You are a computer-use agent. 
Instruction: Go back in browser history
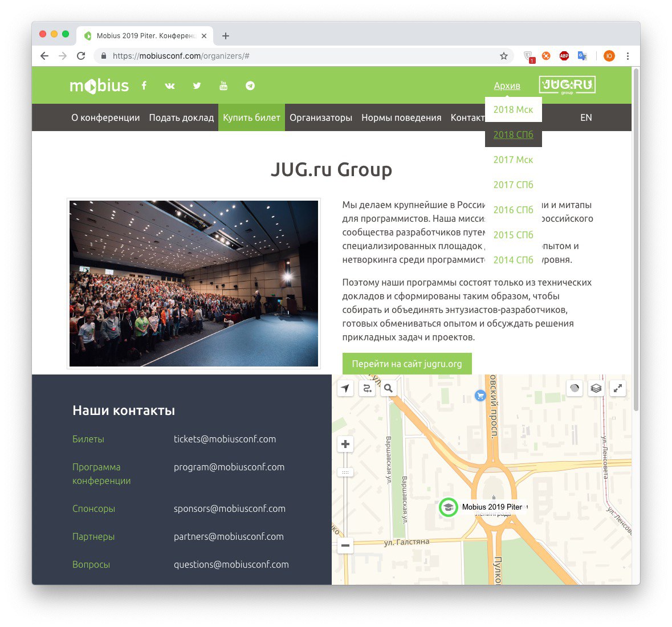click(44, 56)
